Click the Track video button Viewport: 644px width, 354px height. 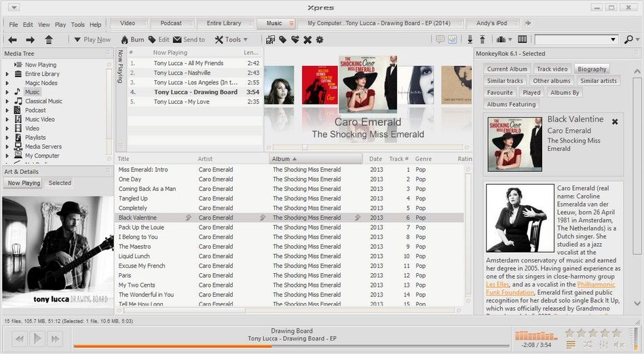click(552, 69)
